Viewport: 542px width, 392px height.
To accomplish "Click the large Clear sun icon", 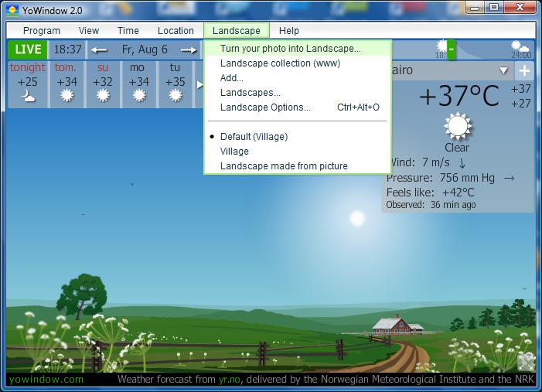I will [x=457, y=125].
